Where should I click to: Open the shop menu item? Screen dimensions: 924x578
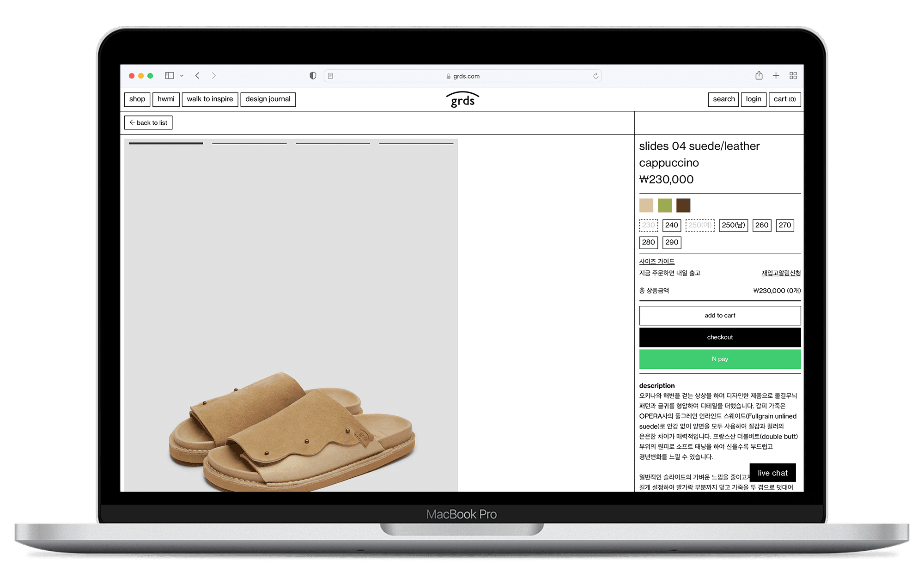coord(137,99)
